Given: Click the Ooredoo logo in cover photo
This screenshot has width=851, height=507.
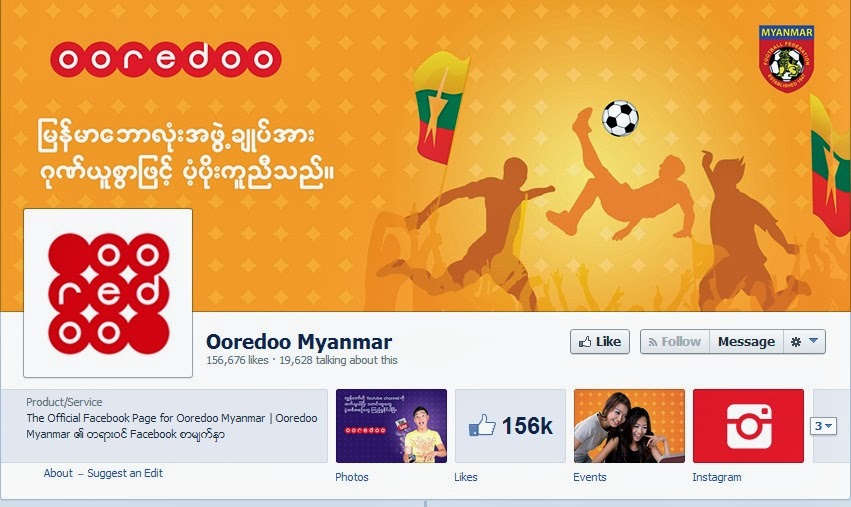Looking at the screenshot, I should 166,59.
